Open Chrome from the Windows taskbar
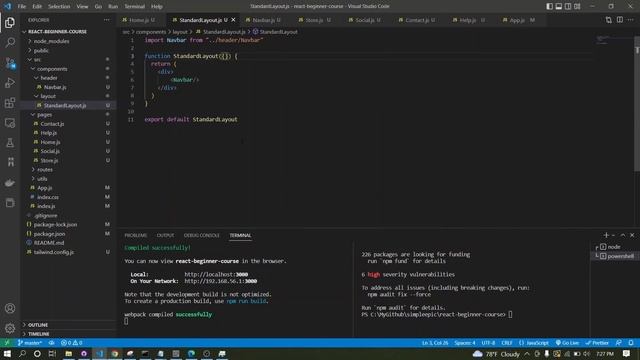640x360 pixels. click(x=115, y=353)
